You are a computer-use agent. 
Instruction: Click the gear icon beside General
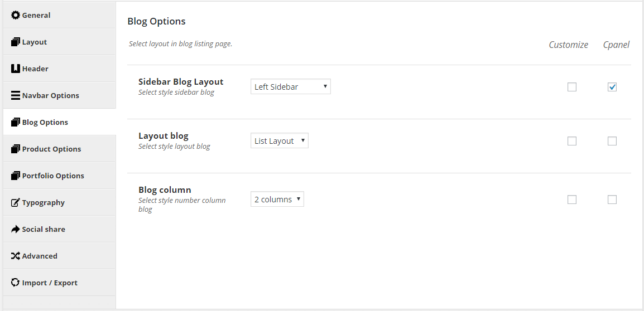click(15, 15)
